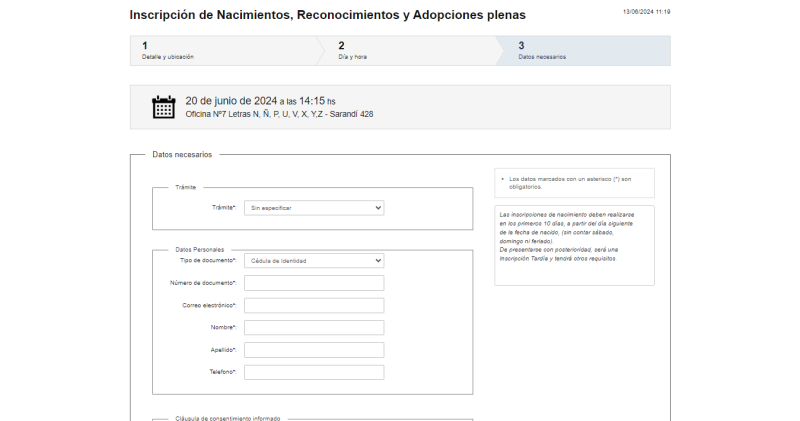
Task: Click the Apellido input box
Action: [x=314, y=350]
